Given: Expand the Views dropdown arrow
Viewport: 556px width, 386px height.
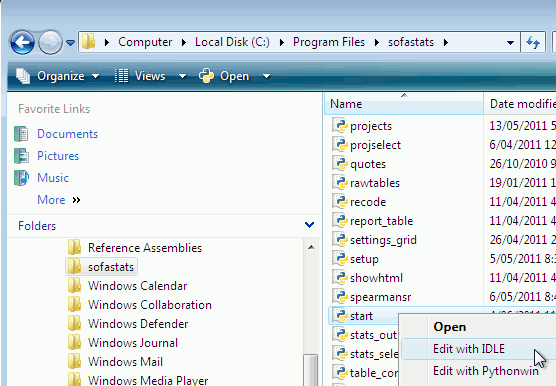Looking at the screenshot, I should 182,76.
